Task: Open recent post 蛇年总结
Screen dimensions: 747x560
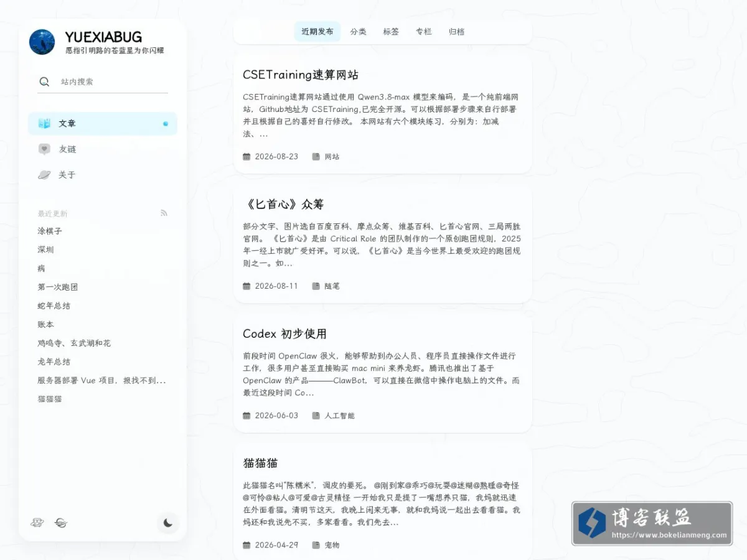Action: pyautogui.click(x=54, y=306)
